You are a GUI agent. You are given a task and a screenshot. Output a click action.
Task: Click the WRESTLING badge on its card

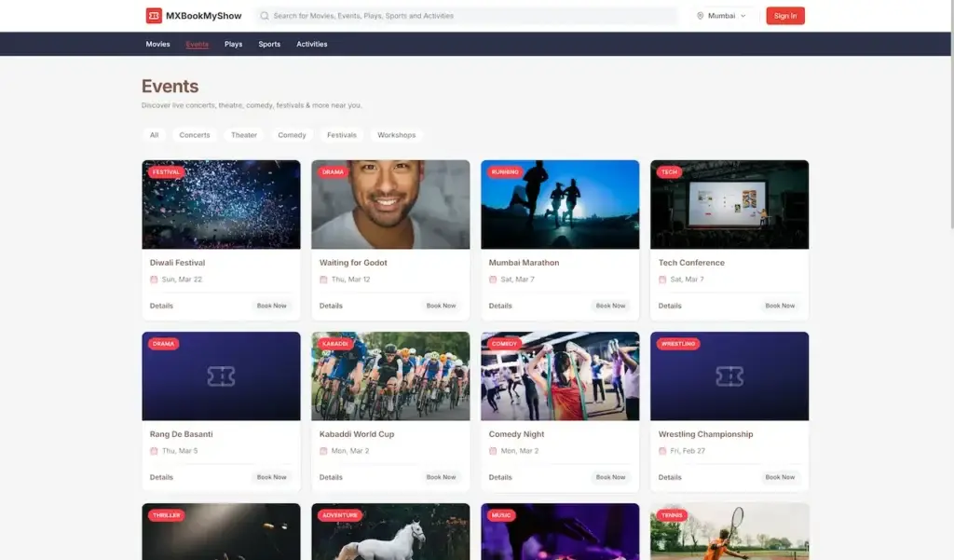click(678, 344)
